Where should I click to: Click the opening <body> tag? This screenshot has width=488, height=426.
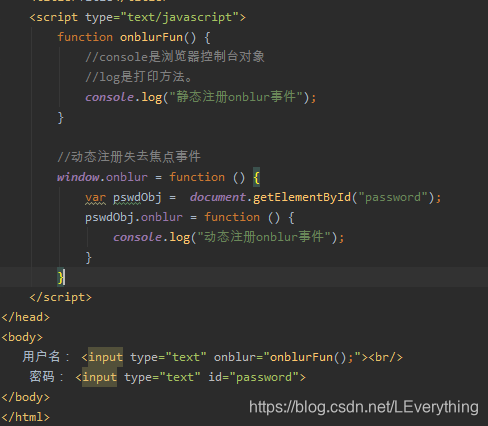click(22, 337)
